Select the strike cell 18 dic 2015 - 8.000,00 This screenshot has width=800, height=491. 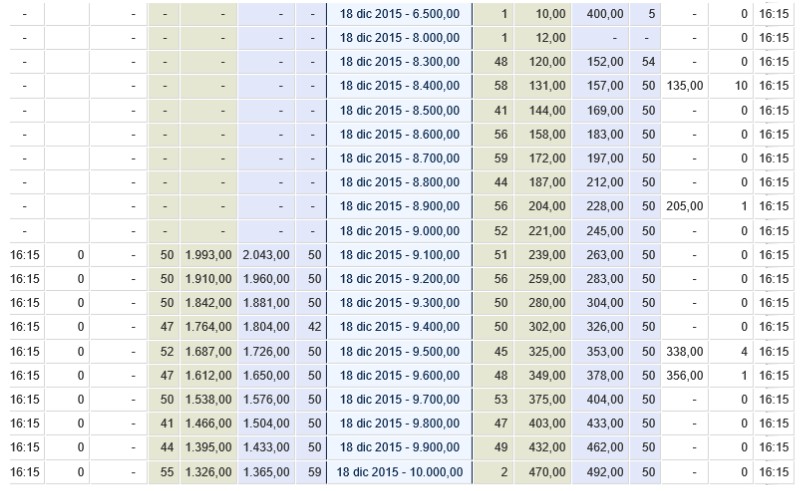399,38
